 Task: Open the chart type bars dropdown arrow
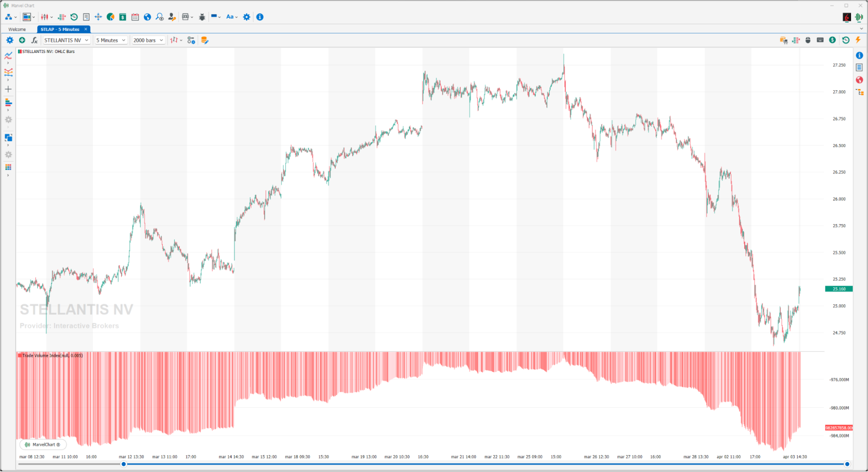181,40
